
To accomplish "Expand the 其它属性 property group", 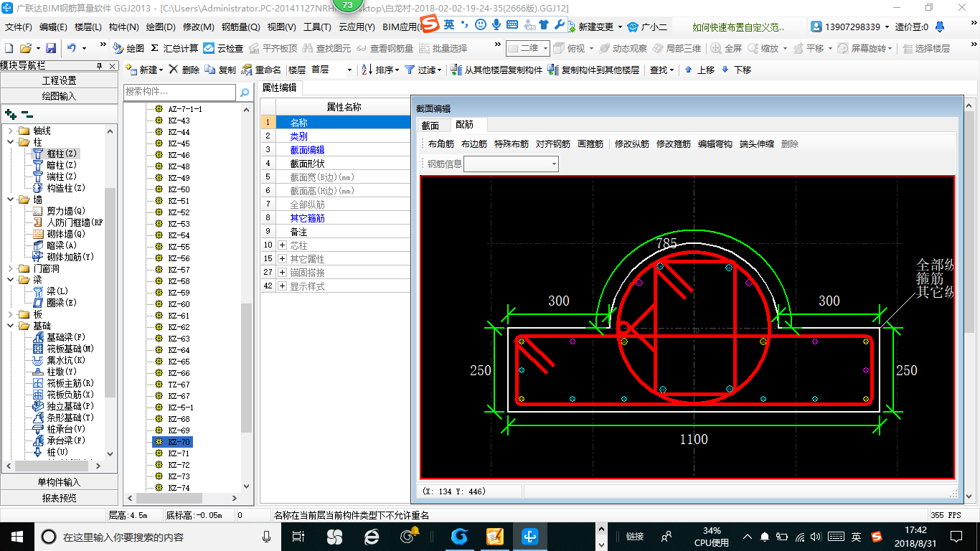I will pyautogui.click(x=282, y=259).
